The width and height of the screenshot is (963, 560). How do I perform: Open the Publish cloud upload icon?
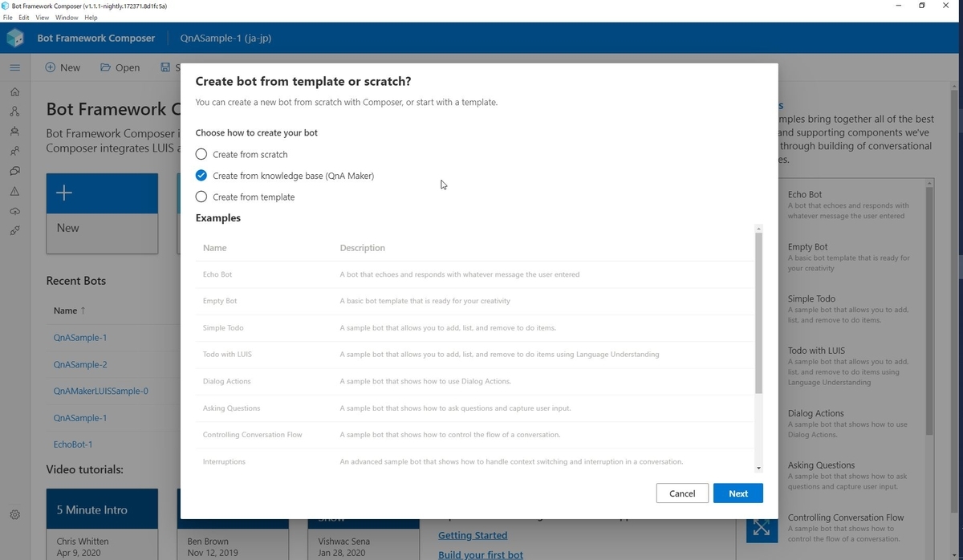[14, 211]
